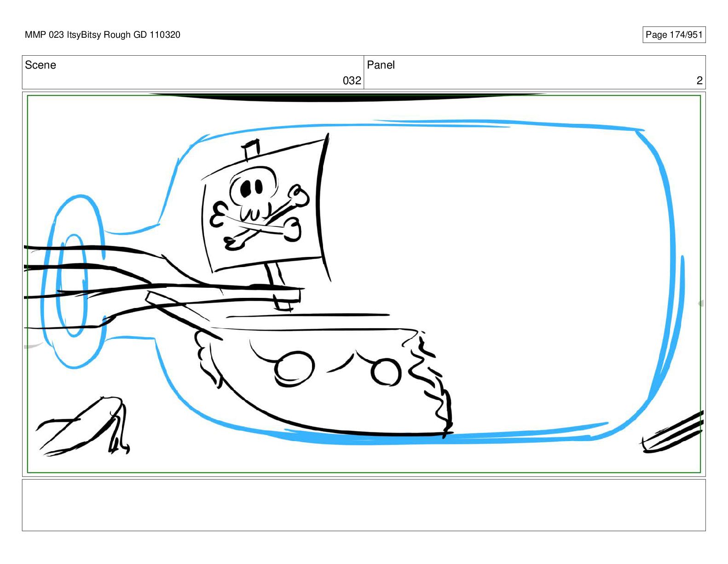This screenshot has height=564, width=728.
Task: Click the document title 'MMP 023 ItsyBitsy Rough GD 110320'
Action: click(x=103, y=35)
